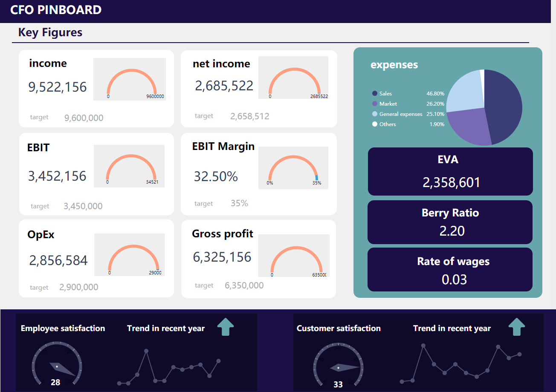This screenshot has width=556, height=392.
Task: Click the expenses panel title
Action: 394,65
